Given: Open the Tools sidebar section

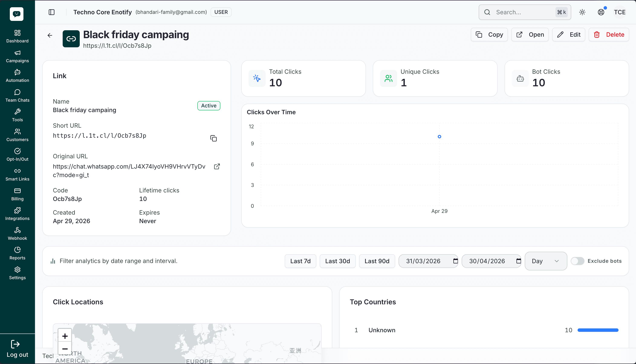Looking at the screenshot, I should (x=17, y=115).
